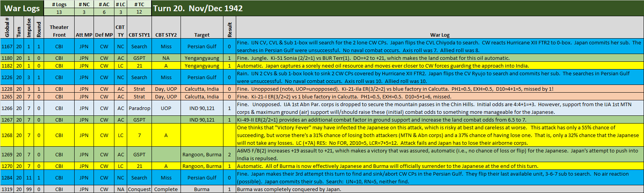Select 'Yengangyaung' target in row 1182
This screenshot has height=193, width=644.
click(202, 66)
